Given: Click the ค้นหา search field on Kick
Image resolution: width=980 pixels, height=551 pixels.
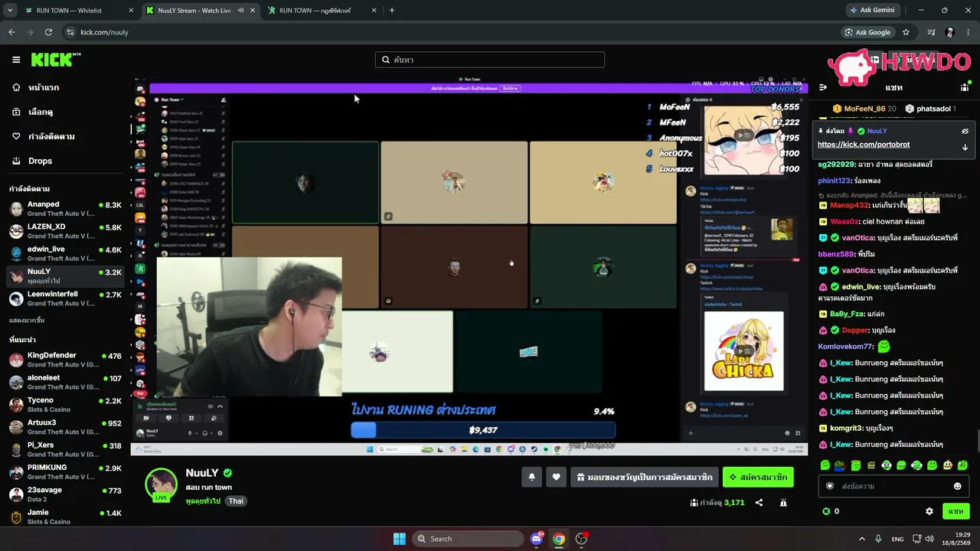Looking at the screenshot, I should [x=490, y=60].
